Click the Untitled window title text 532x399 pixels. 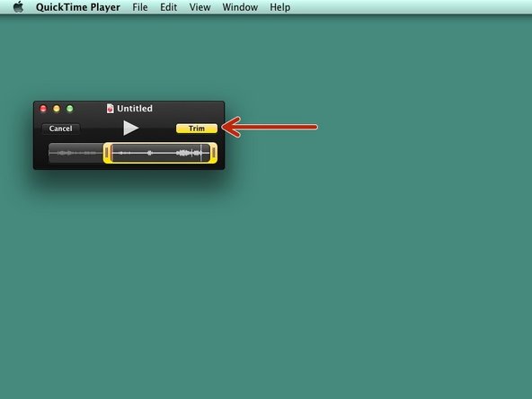[x=135, y=109]
